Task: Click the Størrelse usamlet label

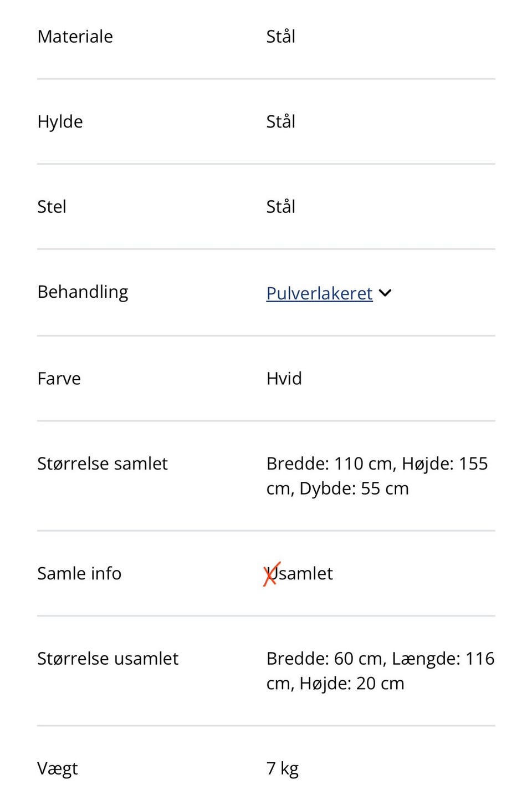Action: (108, 659)
